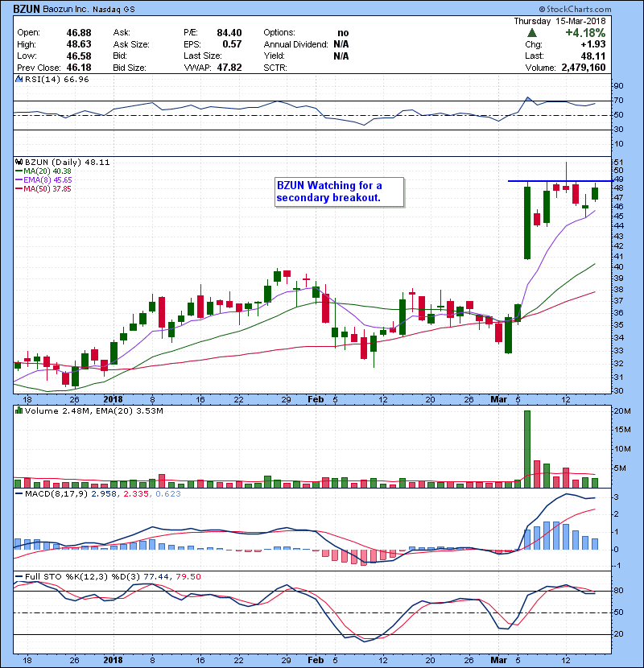
Task: Click the date Thursday 15-Mar-2018
Action: (x=559, y=21)
